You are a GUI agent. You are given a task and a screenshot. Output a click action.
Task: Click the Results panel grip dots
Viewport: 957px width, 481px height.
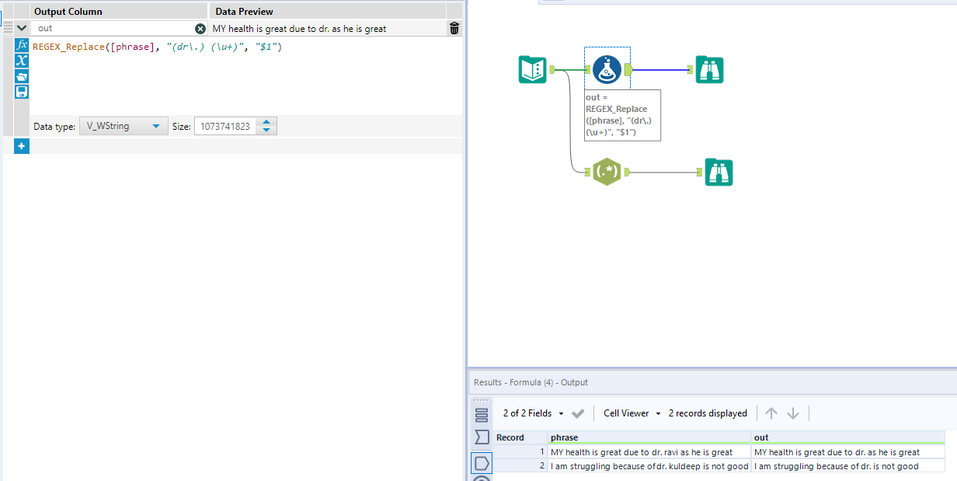[482, 400]
